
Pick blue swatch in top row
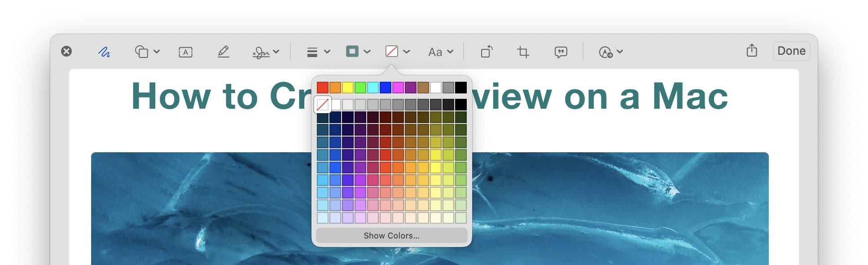click(x=386, y=87)
